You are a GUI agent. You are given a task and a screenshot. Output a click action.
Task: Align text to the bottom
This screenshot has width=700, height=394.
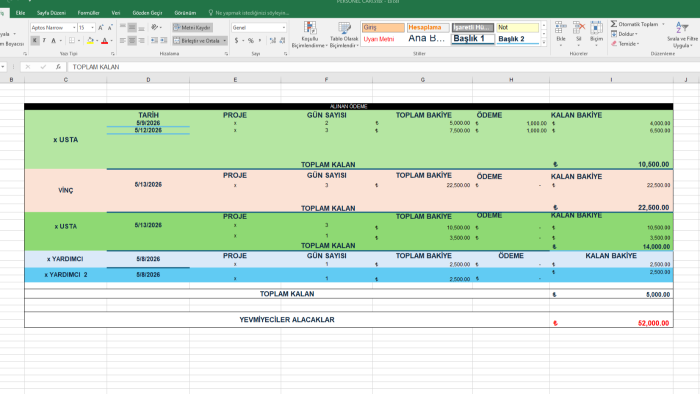point(142,28)
